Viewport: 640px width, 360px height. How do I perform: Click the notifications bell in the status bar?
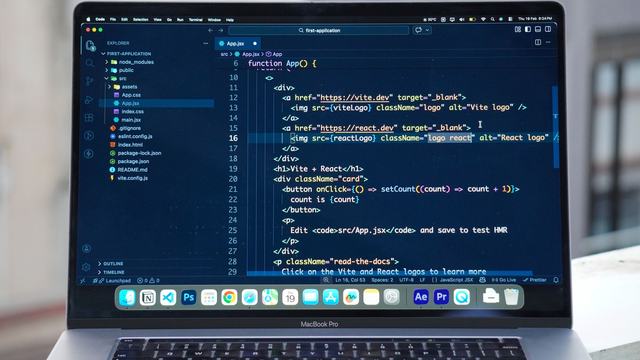point(556,280)
